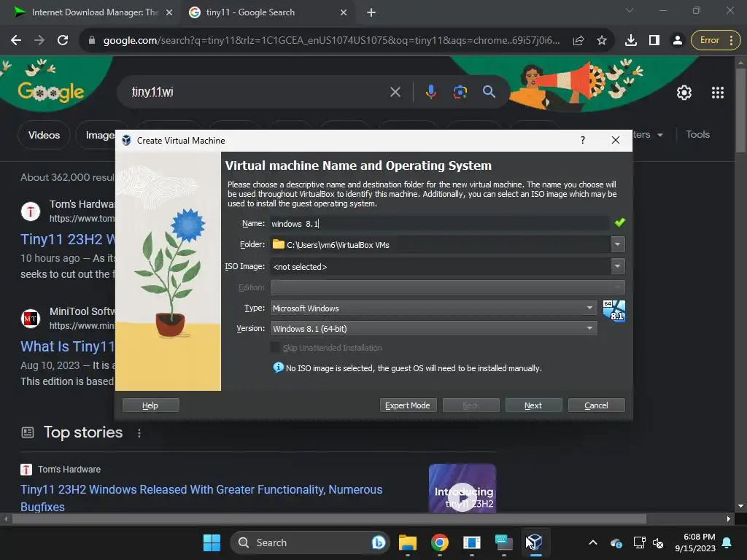Open Expert Mode in the VM wizard
747x560 pixels.
coord(407,405)
